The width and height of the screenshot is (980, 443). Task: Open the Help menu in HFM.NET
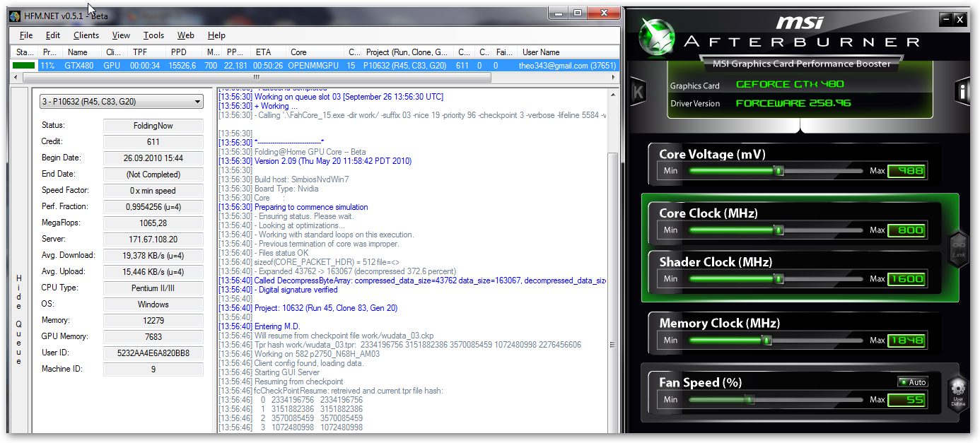tap(216, 35)
